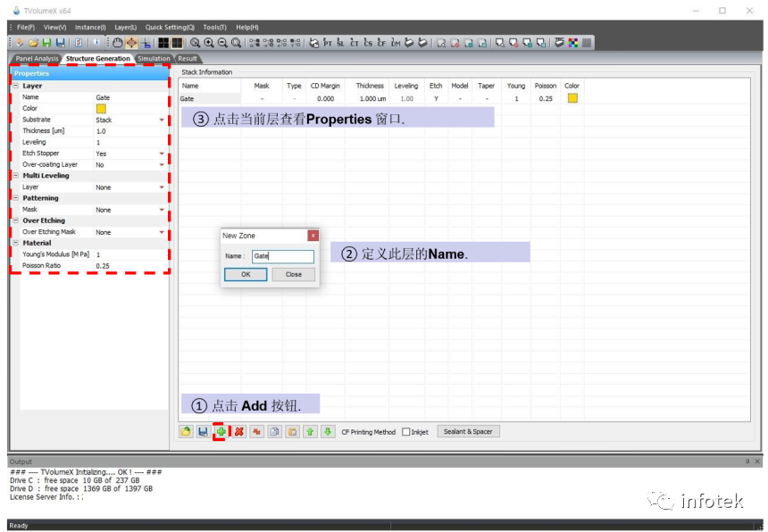
Task: Collapse the Layer property group
Action: [16, 86]
